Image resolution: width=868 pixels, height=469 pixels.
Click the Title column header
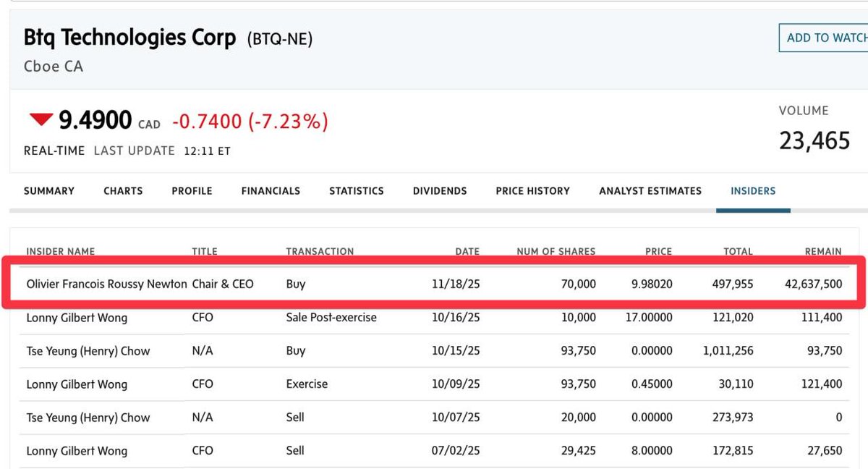(205, 251)
